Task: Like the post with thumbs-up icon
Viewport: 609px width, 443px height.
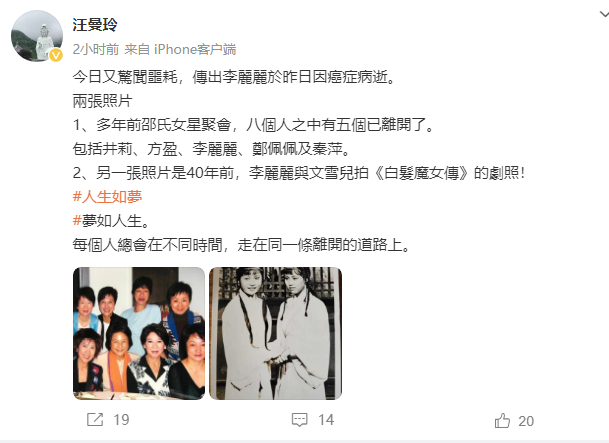Action: [x=502, y=420]
